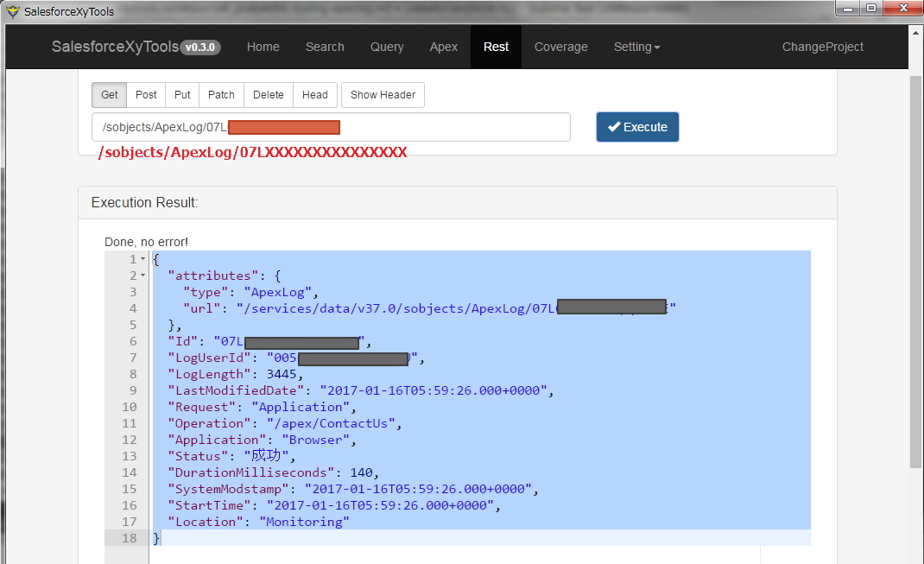
Task: Click the REST endpoint URL input field
Action: tap(332, 127)
